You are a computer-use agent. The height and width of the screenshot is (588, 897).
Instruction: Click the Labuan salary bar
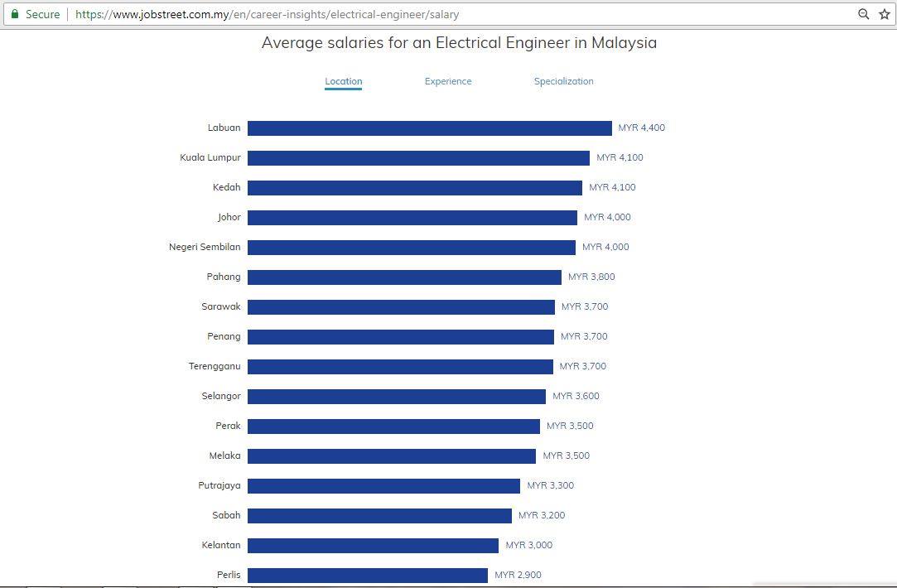click(430, 128)
